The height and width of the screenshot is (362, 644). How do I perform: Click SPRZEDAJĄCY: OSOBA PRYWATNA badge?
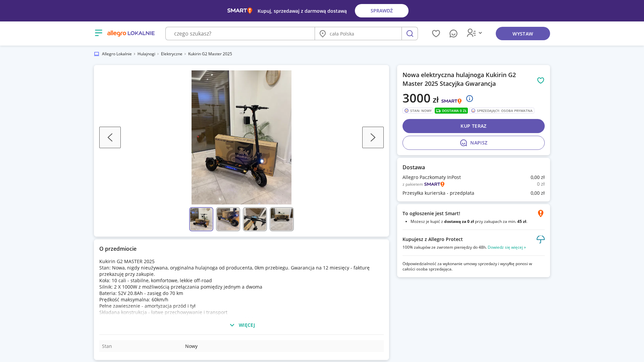502,111
